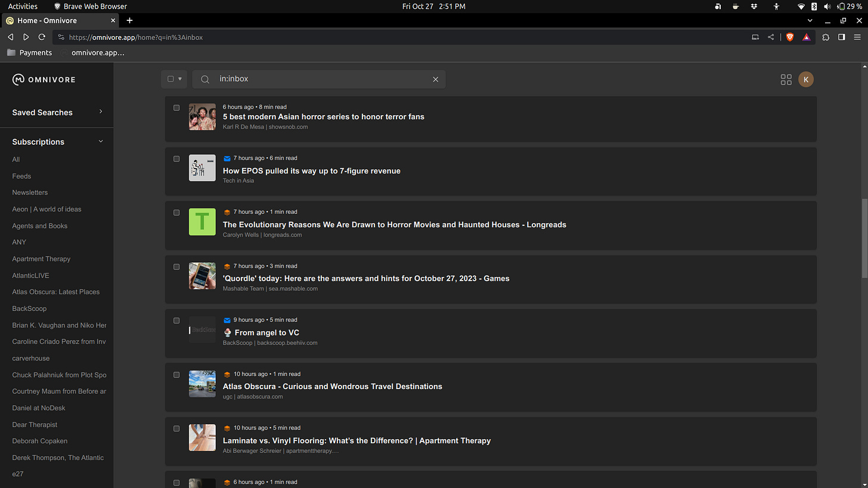Click feed icon on Longreads horror article
Viewport: 868px width, 488px height.
pos(227,212)
